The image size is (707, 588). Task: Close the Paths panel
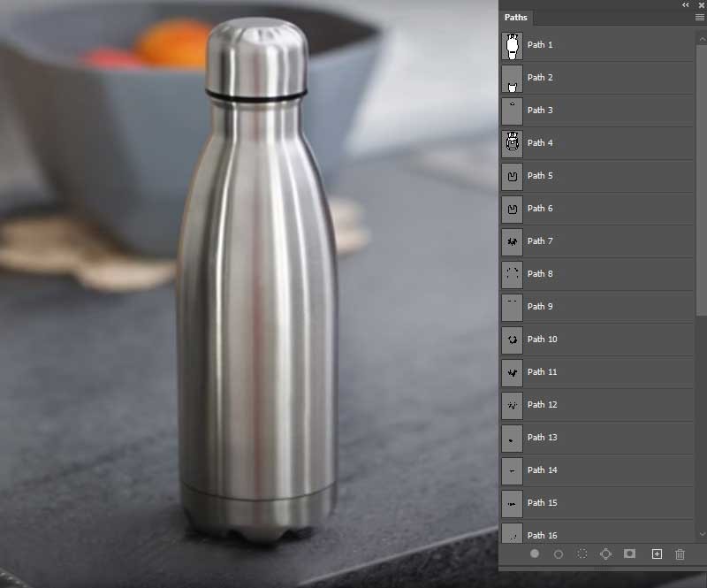point(702,5)
